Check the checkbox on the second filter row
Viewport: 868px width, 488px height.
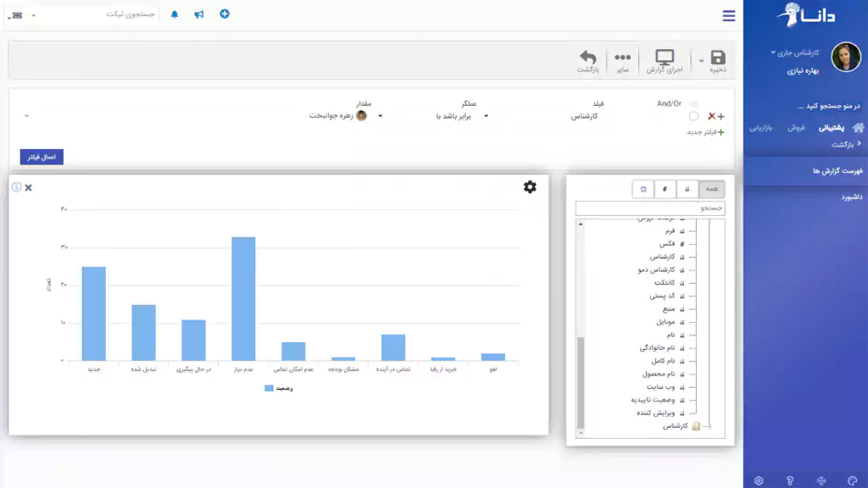pos(693,116)
